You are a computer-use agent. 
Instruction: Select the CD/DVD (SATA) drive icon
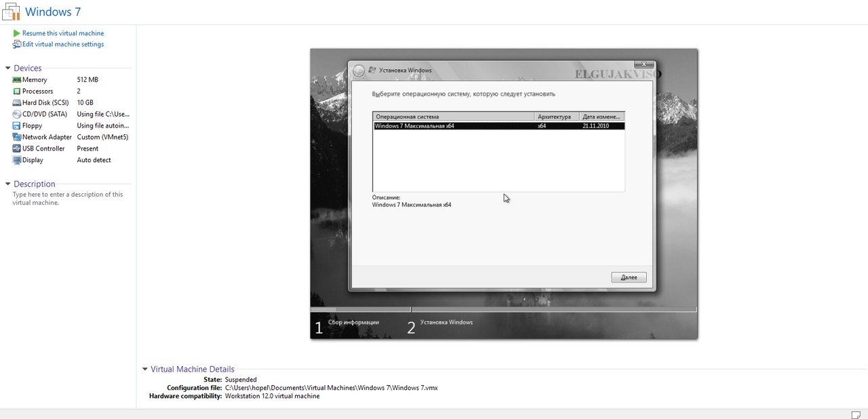click(x=17, y=115)
